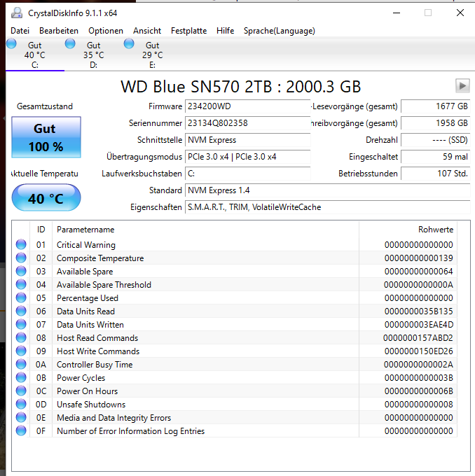Image resolution: width=475 pixels, height=476 pixels.
Task: Click raw value 0000000000008 for Unsafe Shutdowns
Action: (x=418, y=405)
